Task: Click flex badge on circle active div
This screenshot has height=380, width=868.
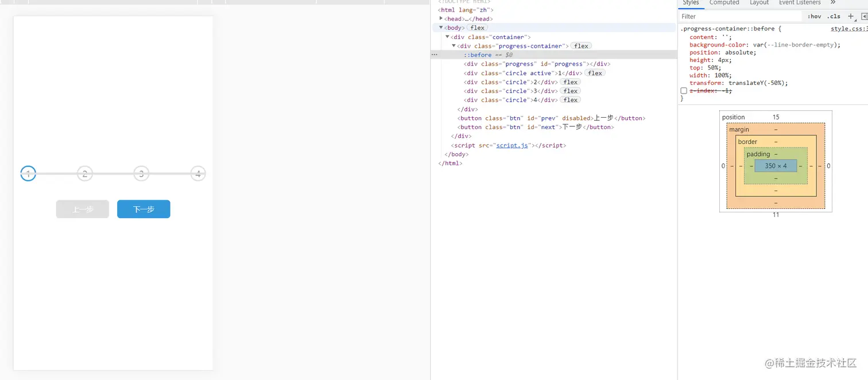Action: point(595,73)
